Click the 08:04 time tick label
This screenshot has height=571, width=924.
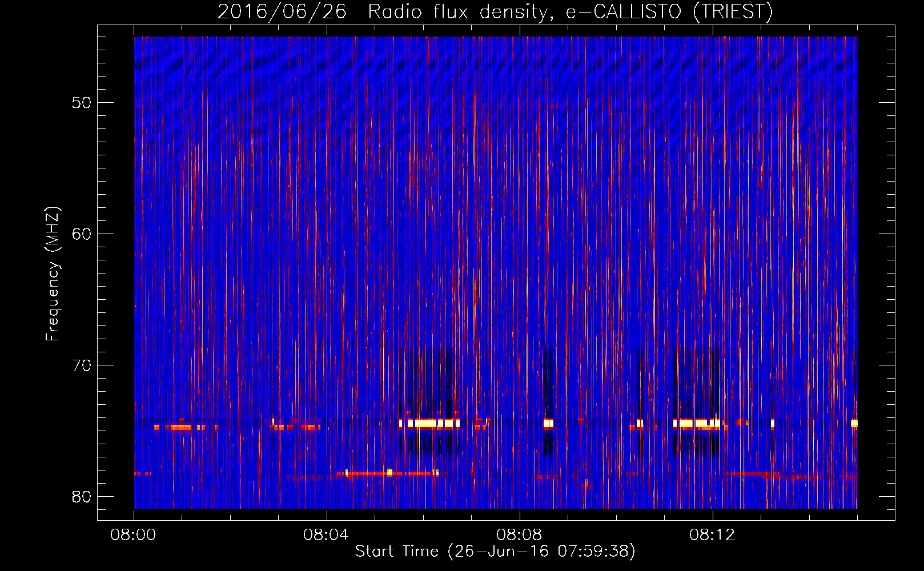[x=326, y=535]
